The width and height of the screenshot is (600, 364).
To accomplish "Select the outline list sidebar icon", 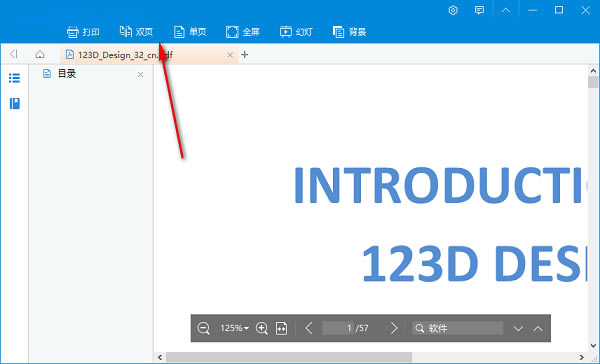I will pyautogui.click(x=15, y=78).
